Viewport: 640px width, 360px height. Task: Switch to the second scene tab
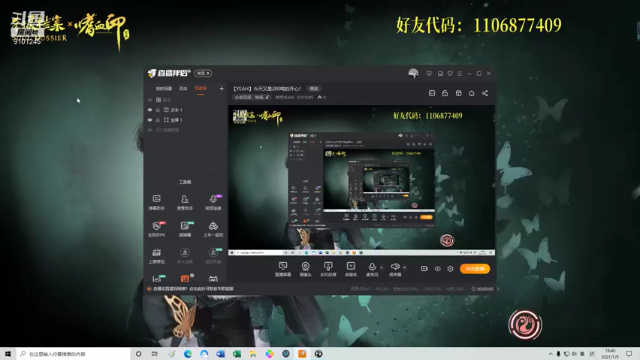(x=183, y=89)
